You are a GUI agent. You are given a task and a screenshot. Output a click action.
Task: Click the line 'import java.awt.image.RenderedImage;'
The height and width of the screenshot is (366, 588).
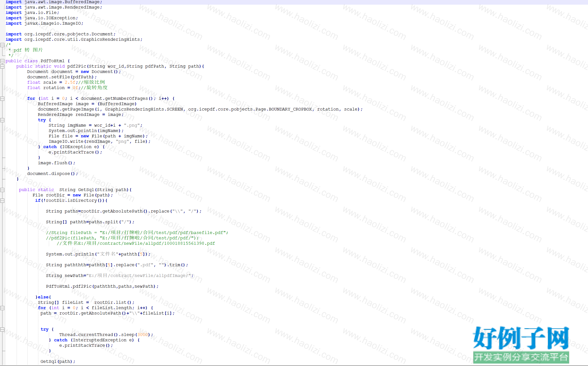click(x=54, y=7)
